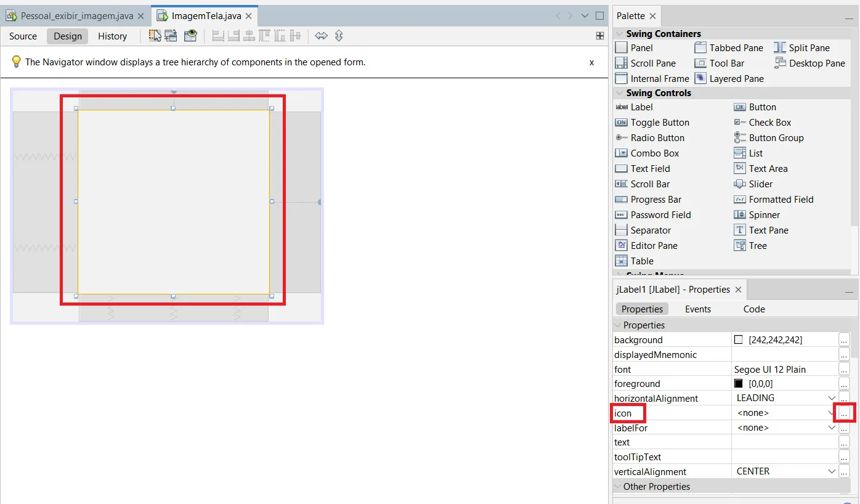
Task: Select the ImagemTela.java editor tab
Action: pos(205,16)
